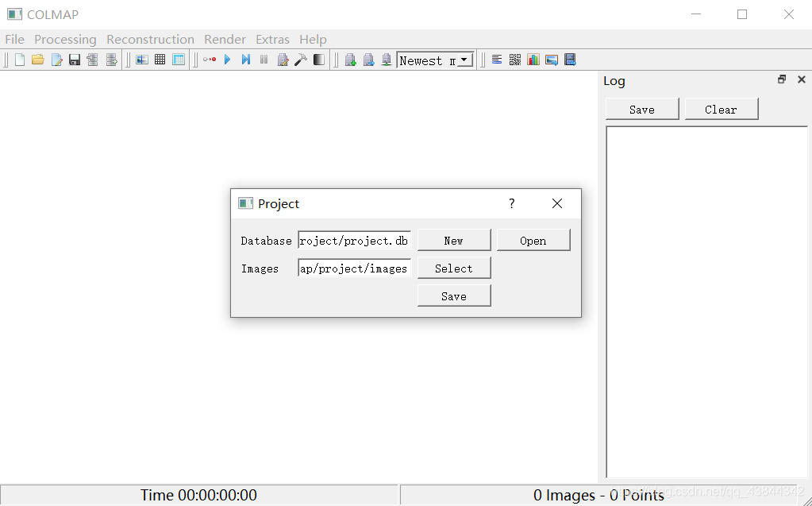The image size is (812, 506).
Task: Click Clear button in Log panel
Action: [x=722, y=109]
